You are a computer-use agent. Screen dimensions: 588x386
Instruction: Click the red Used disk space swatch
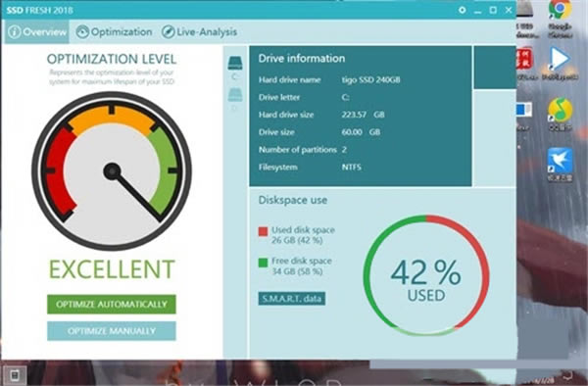coord(264,231)
